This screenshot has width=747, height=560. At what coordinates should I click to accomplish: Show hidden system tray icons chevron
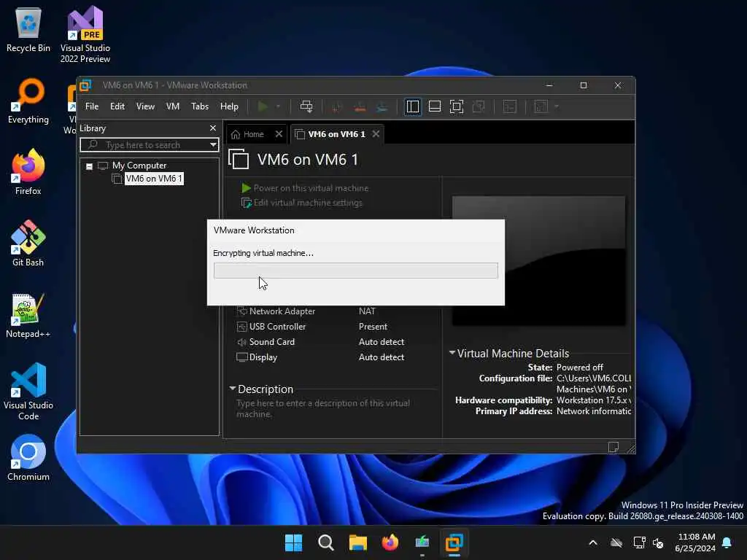pos(593,542)
